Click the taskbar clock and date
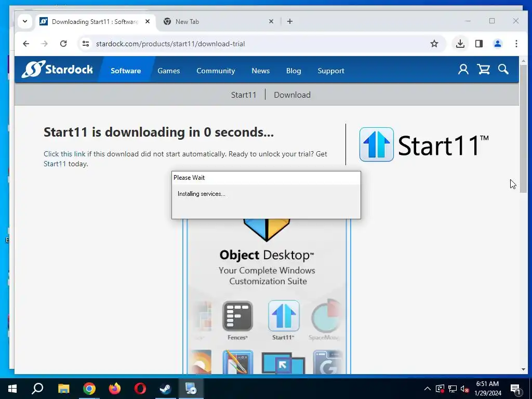The width and height of the screenshot is (532, 399). 487,389
